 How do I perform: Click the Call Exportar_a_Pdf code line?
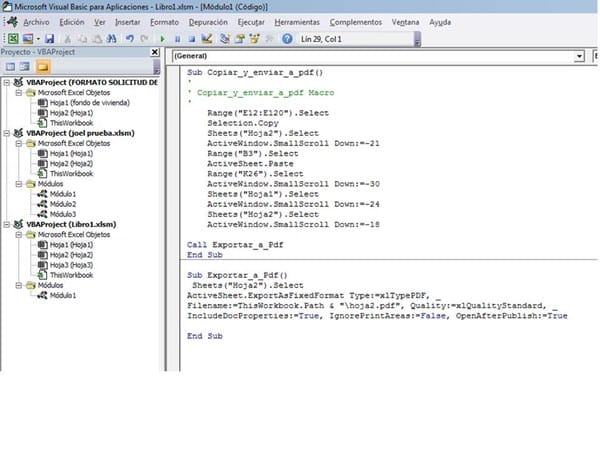(237, 243)
